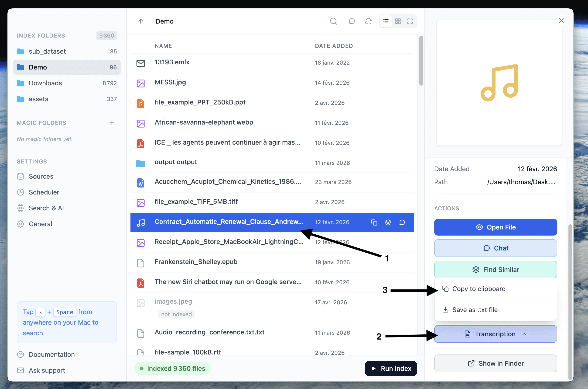Collapse the Transcription dropdown button
The image size is (588, 389).
[495, 334]
